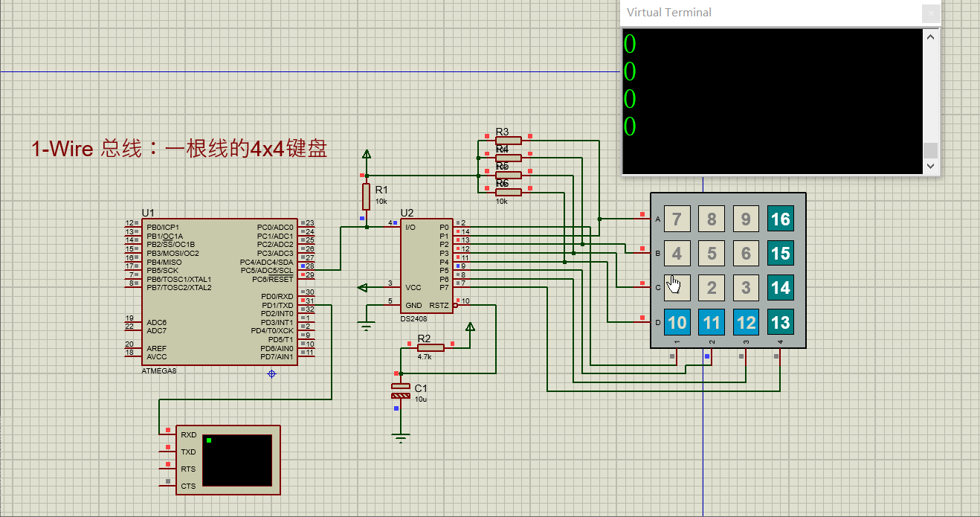Select resistor R2 4.7k
980x517 pixels.
431,347
